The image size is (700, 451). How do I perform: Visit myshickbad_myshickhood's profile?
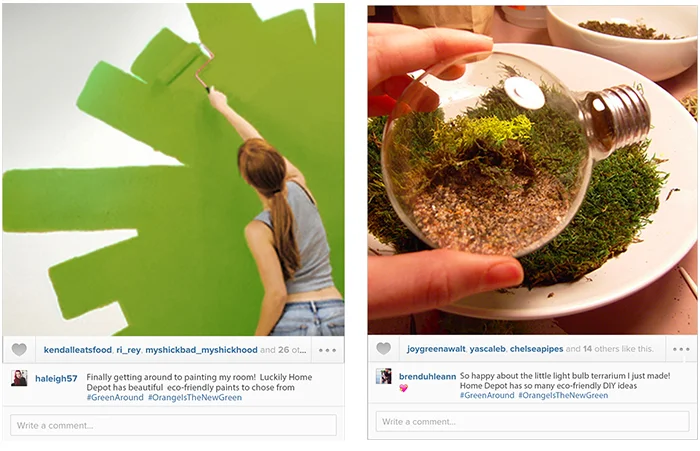(201, 350)
